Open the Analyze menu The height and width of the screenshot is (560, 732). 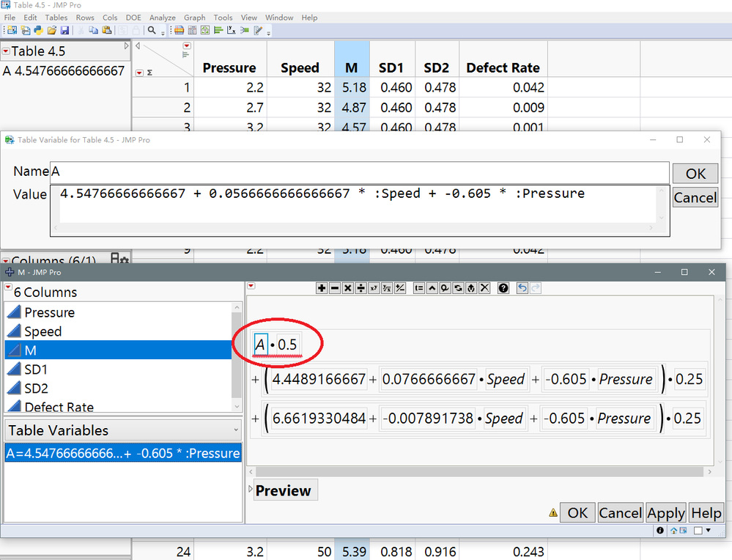tap(163, 18)
